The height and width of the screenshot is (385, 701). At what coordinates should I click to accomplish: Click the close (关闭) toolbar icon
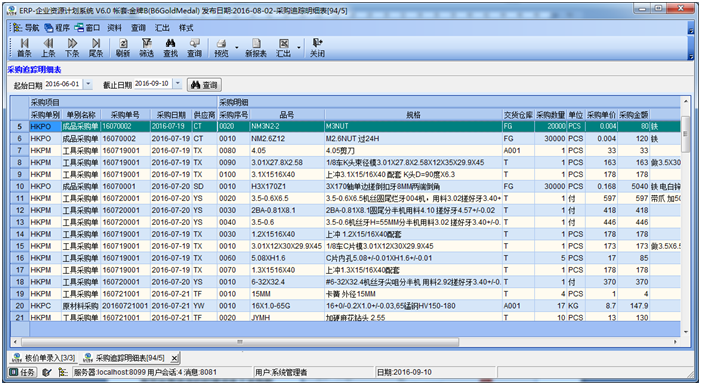(317, 47)
